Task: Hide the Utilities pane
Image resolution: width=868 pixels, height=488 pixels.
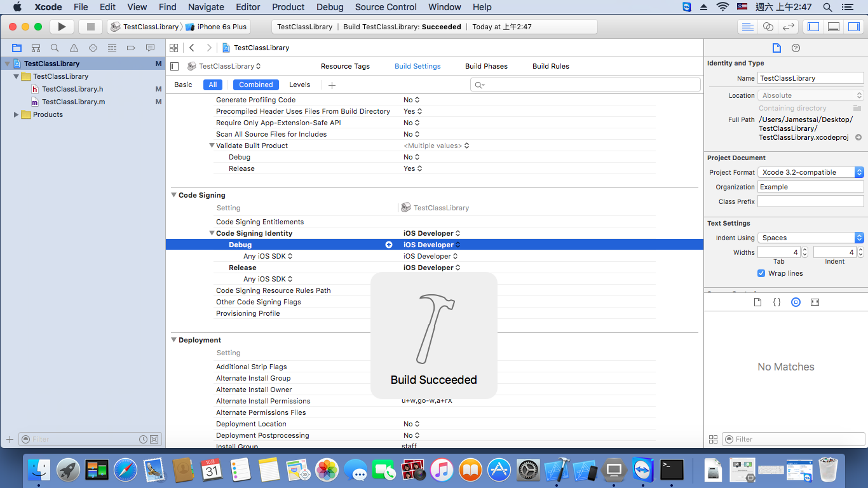Action: [853, 27]
